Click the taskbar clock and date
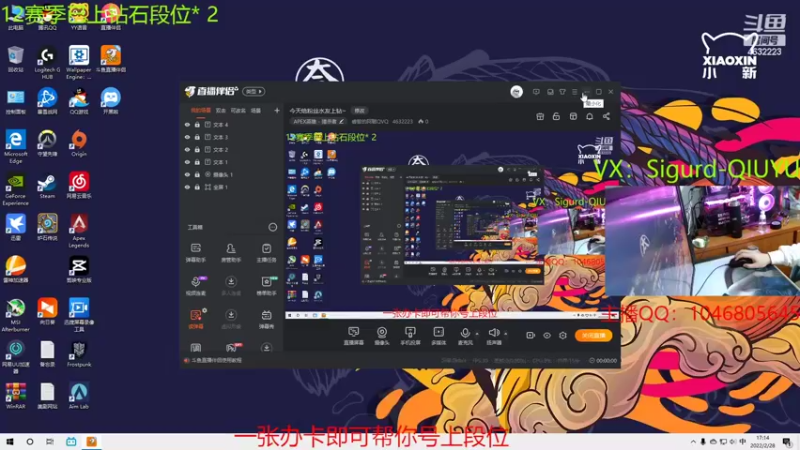This screenshot has width=800, height=450. (762, 442)
